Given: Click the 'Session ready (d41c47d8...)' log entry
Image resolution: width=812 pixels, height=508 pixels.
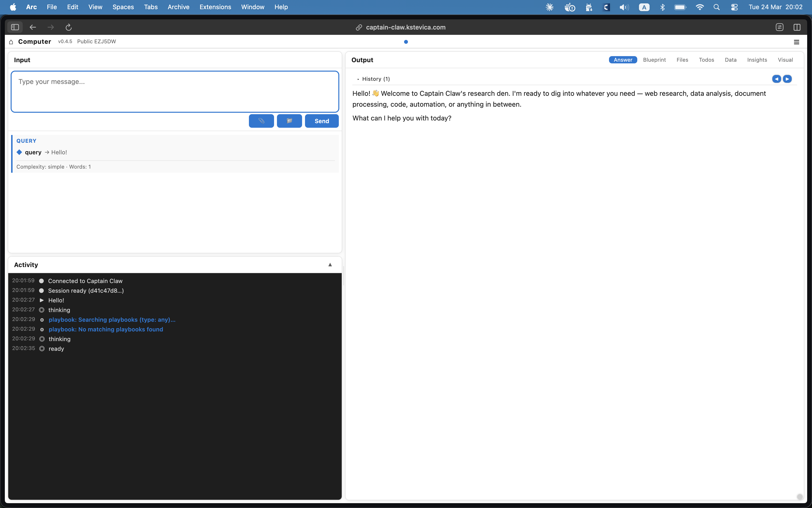Looking at the screenshot, I should point(86,291).
